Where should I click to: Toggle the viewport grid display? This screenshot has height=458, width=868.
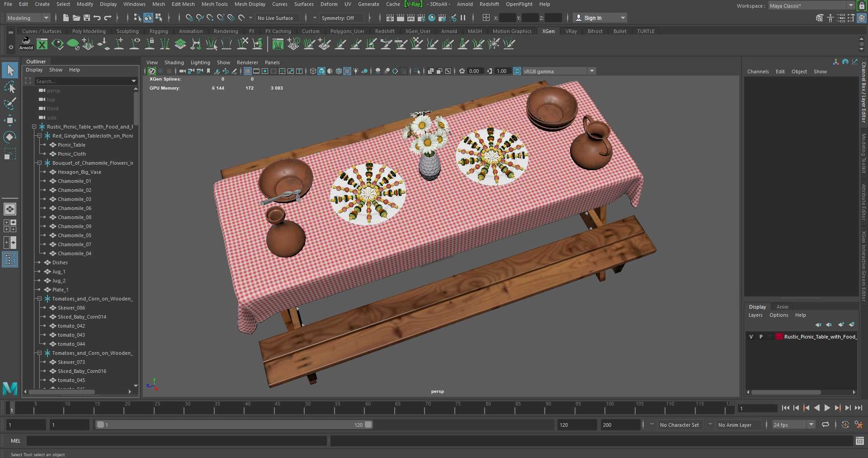pyautogui.click(x=247, y=71)
